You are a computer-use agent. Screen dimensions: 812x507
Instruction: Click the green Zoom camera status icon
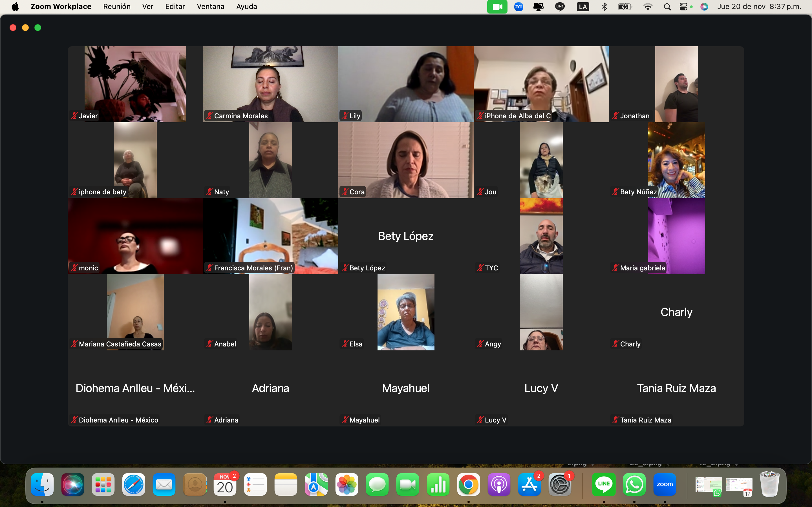[497, 7]
